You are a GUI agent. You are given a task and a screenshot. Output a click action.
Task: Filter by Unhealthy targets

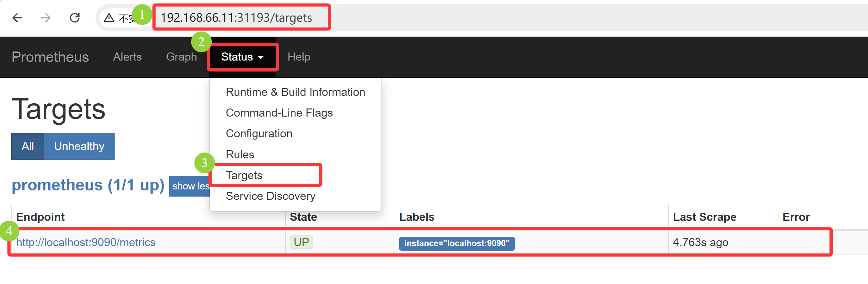pos(79,146)
